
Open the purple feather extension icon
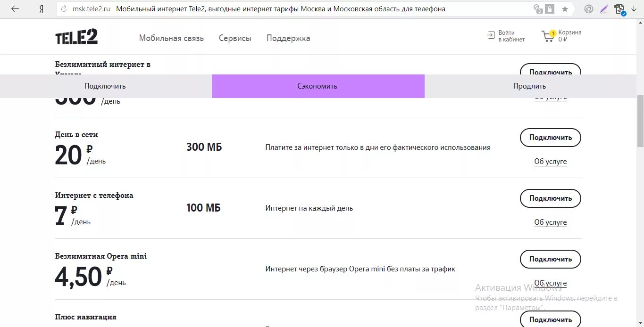click(603, 9)
